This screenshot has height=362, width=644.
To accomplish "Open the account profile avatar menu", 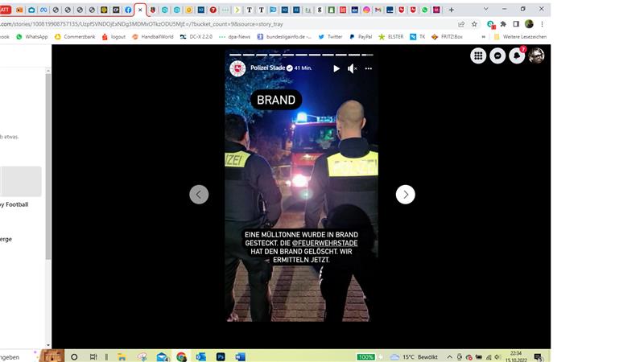I will tap(536, 56).
